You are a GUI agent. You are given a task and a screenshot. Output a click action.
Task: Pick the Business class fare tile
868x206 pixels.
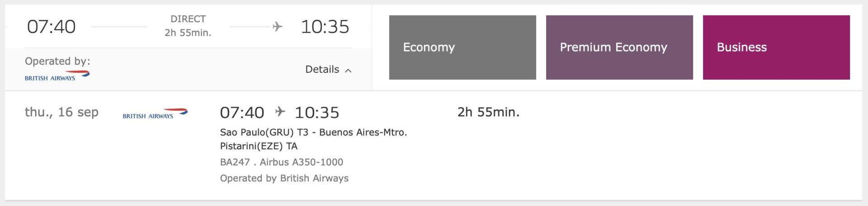pos(776,48)
